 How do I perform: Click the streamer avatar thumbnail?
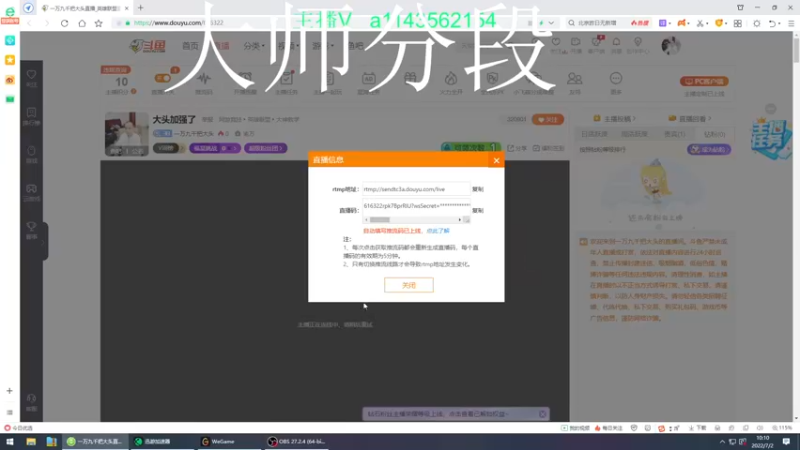point(127,134)
